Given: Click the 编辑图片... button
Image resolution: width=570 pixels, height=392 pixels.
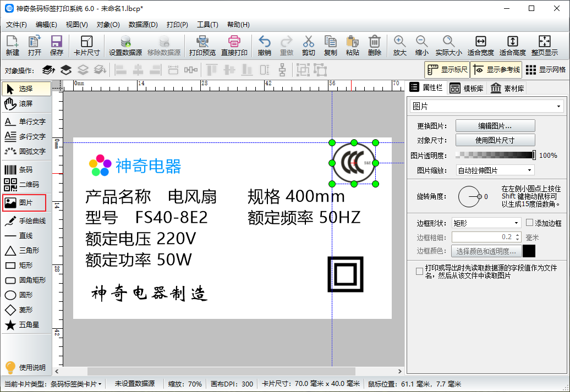Looking at the screenshot, I should pyautogui.click(x=495, y=126).
